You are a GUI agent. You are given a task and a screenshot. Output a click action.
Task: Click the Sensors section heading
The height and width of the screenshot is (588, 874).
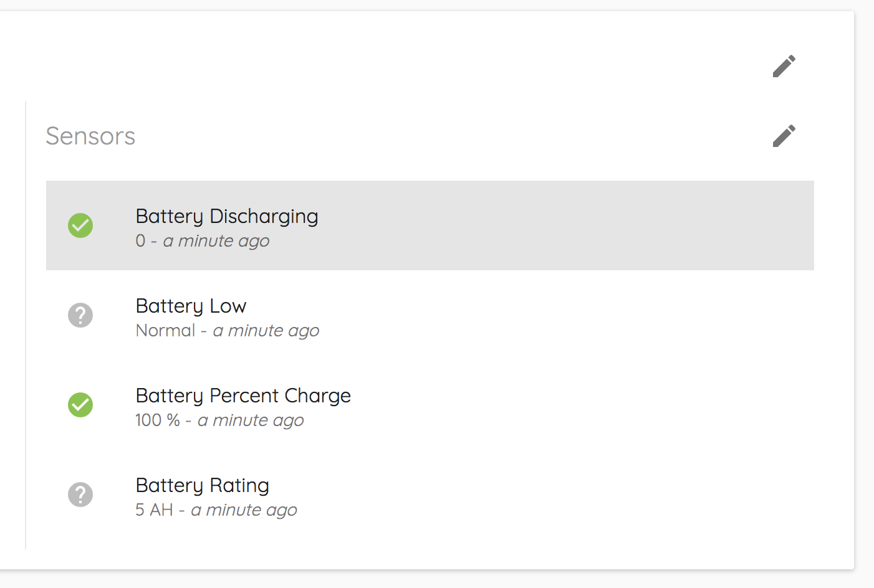90,136
